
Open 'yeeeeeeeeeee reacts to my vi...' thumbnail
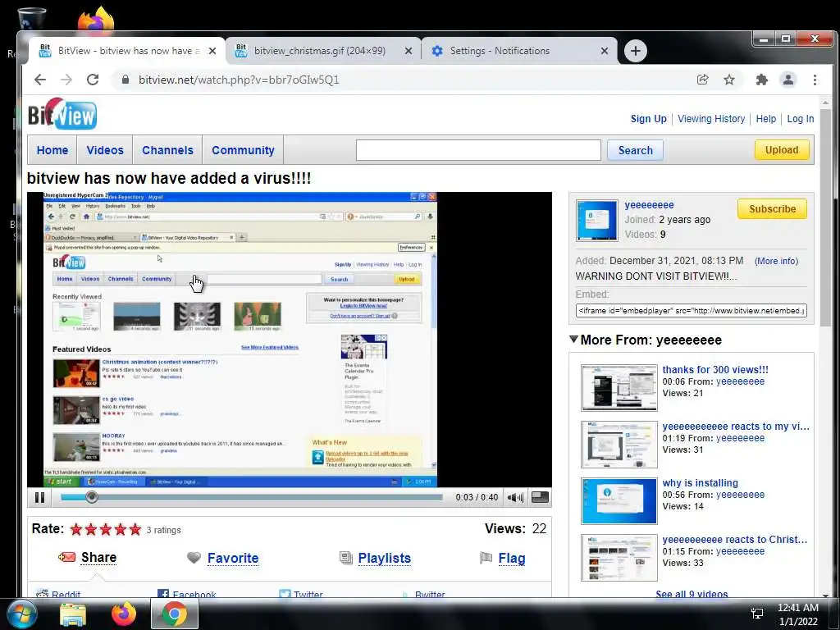[619, 445]
